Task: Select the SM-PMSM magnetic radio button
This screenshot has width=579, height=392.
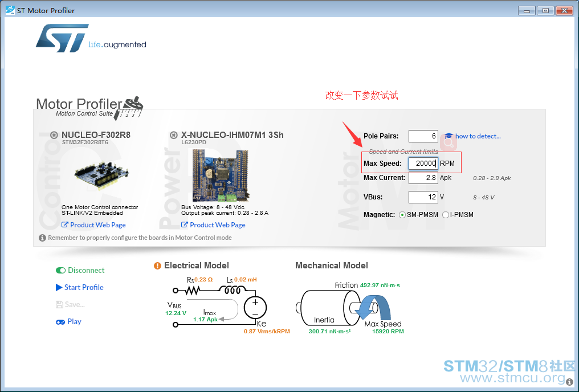Action: 402,215
